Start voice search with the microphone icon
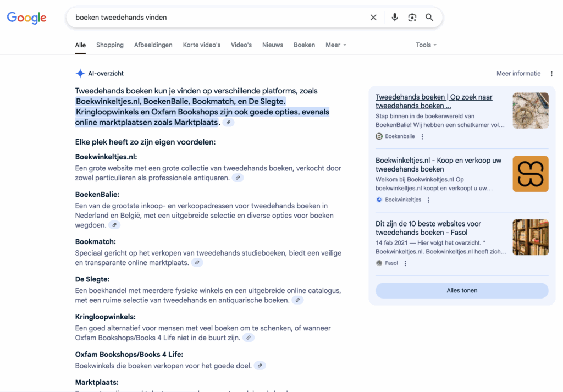The width and height of the screenshot is (563, 392). click(395, 18)
